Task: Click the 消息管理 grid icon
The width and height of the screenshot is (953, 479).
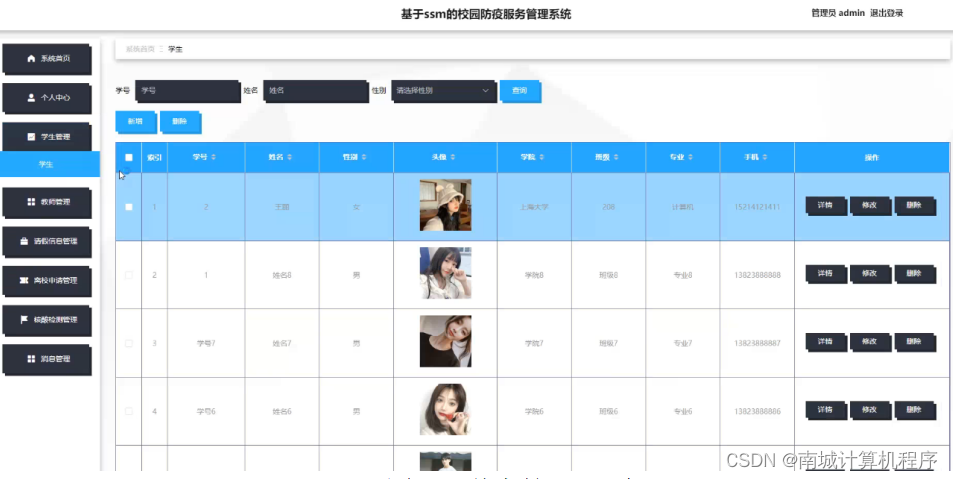Action: coord(32,359)
